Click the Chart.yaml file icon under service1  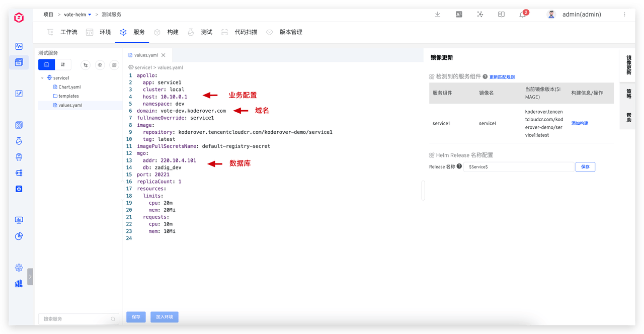tap(55, 87)
